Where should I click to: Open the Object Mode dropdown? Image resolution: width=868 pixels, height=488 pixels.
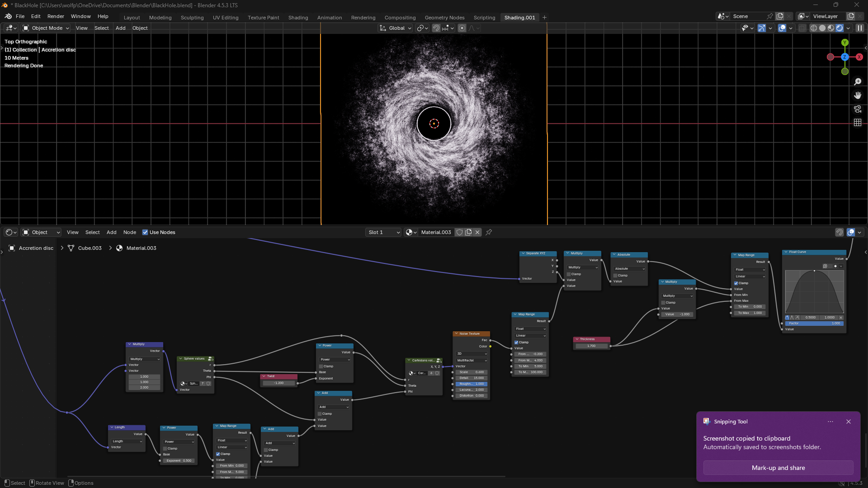47,28
